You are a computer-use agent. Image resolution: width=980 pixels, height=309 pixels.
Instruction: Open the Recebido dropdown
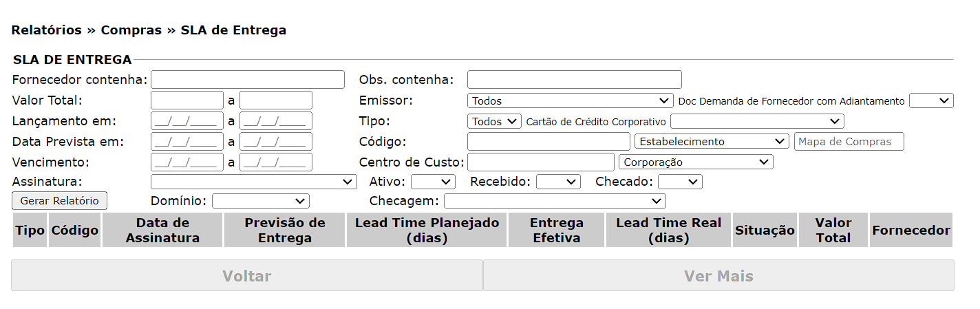coord(558,182)
